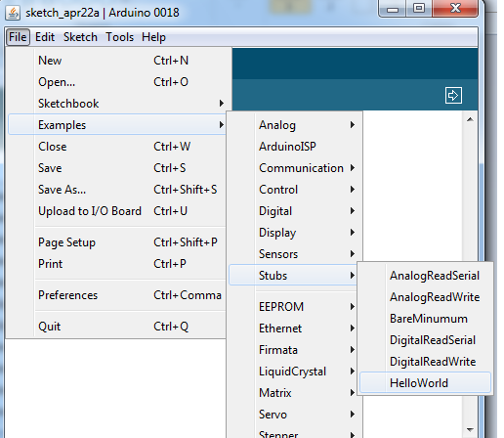
Task: Expand the Control examples submenu
Action: pyautogui.click(x=295, y=190)
